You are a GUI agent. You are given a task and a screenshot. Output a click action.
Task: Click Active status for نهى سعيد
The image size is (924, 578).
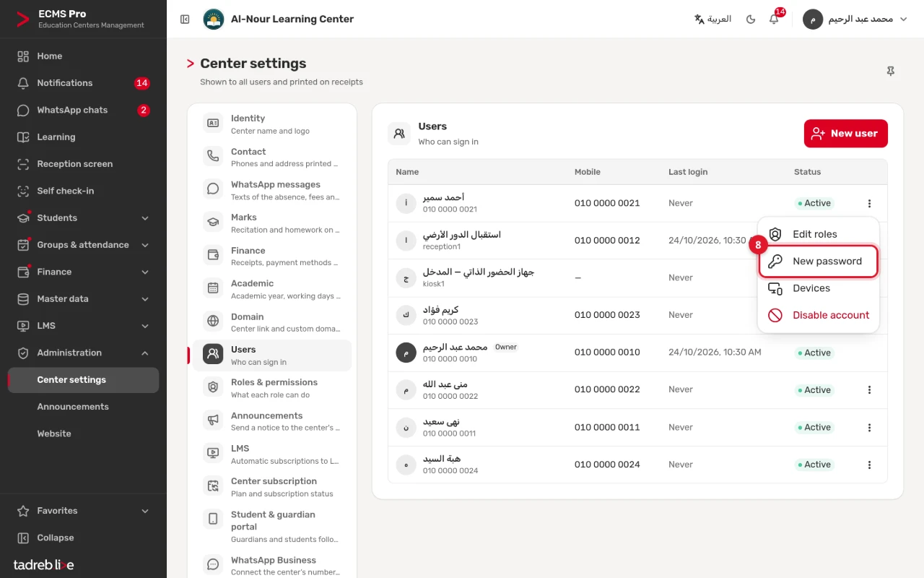814,428
